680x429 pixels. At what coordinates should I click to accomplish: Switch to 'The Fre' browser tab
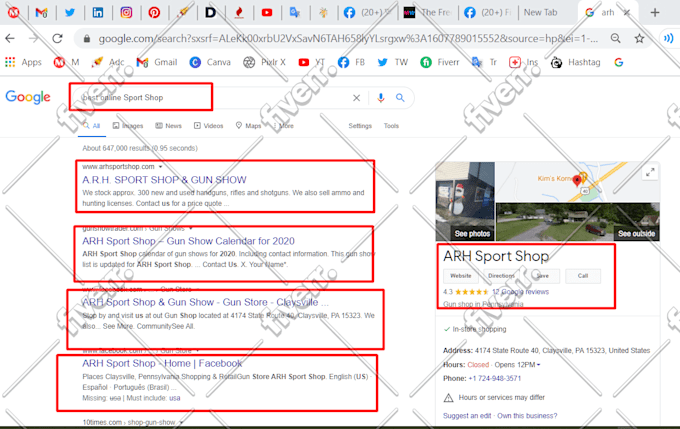click(428, 13)
